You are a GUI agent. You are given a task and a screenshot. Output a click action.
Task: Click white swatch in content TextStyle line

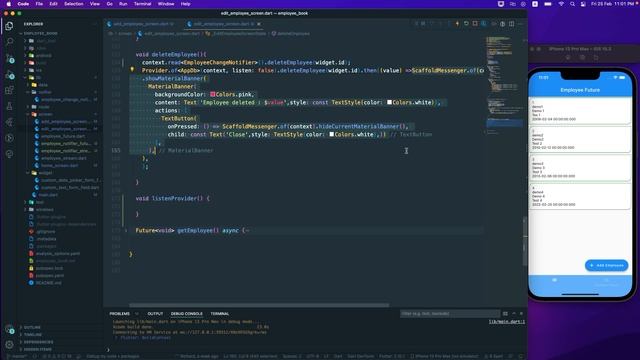point(389,102)
